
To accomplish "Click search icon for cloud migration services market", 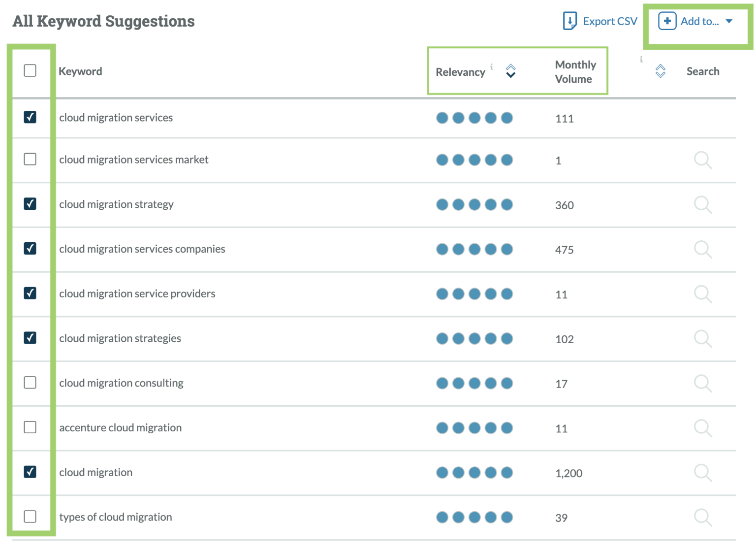I will coord(703,160).
